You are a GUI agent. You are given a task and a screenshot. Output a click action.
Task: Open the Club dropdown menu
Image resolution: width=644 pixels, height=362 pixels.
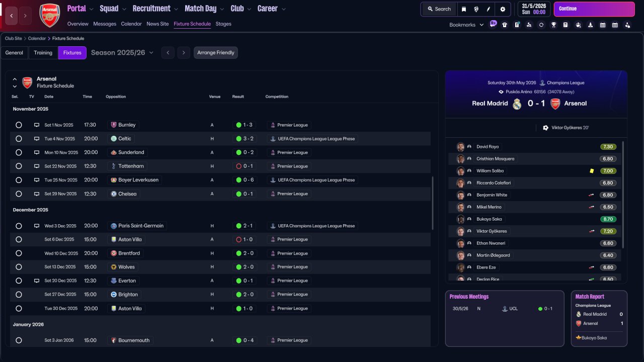coord(240,9)
